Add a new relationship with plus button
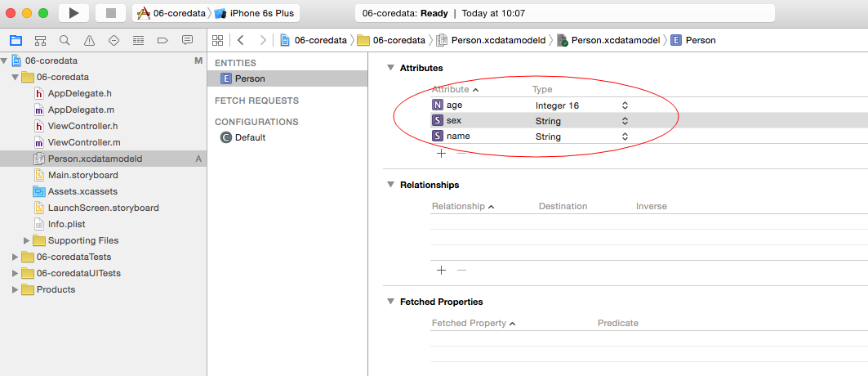868x376 pixels. click(x=441, y=271)
